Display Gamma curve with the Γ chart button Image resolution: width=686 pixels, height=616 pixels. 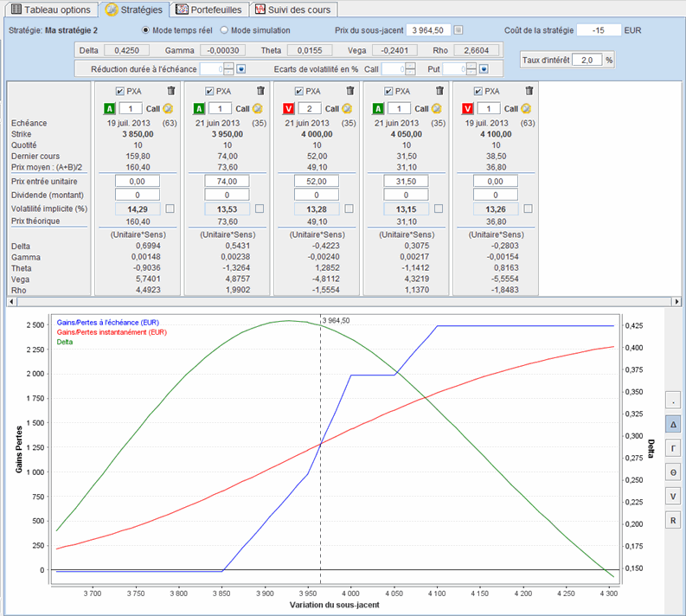[672, 448]
